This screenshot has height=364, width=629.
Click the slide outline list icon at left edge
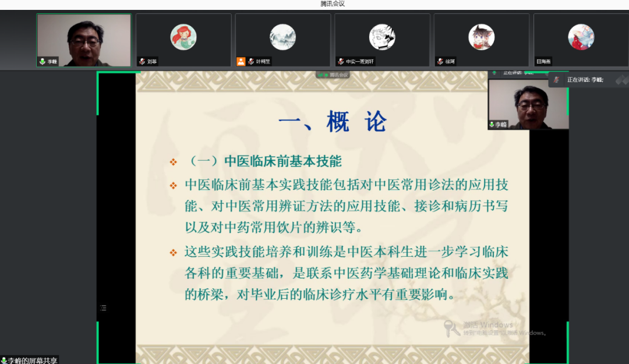(x=103, y=308)
